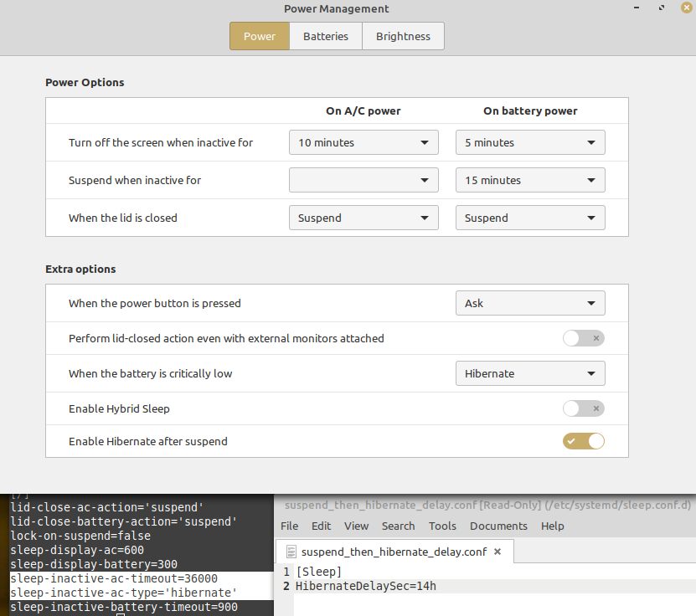Close the Power Management window
Viewport: 696px width, 616px height.
click(x=686, y=8)
